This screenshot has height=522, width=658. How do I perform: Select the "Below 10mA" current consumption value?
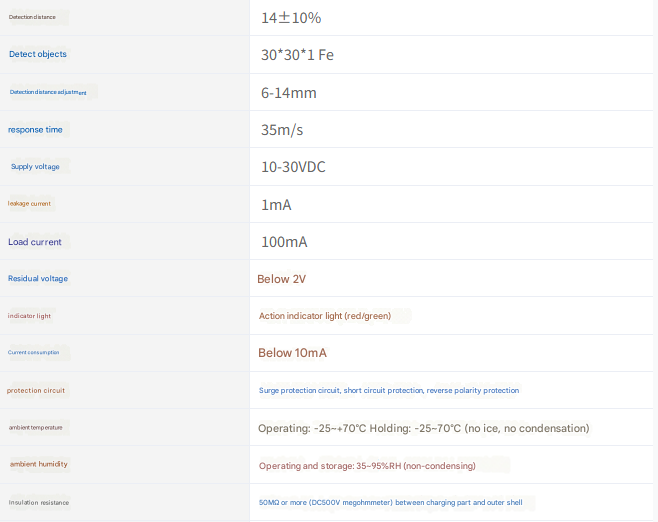(292, 353)
